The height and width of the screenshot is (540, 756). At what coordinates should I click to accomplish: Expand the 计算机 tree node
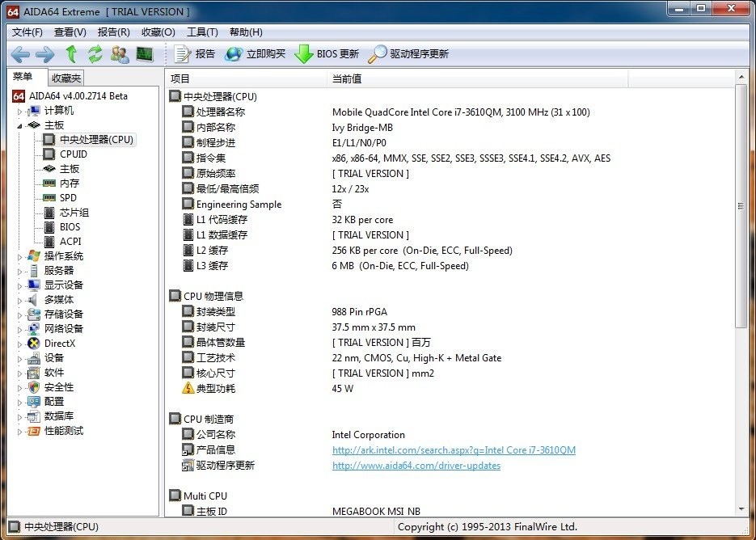click(x=20, y=111)
